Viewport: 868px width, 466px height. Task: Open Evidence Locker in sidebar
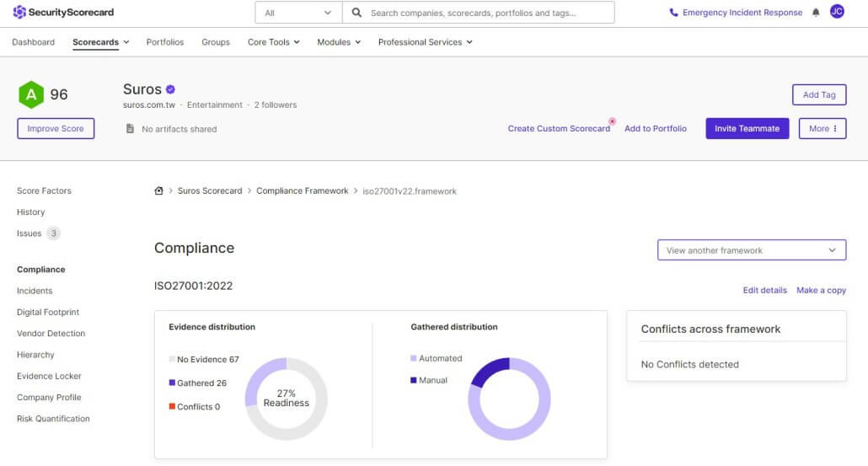coord(49,376)
